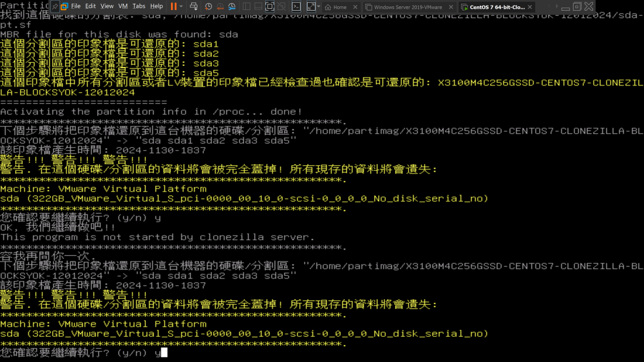The height and width of the screenshot is (362, 644).
Task: Click the pin toolbar icon
Action: pyautogui.click(x=55, y=6)
